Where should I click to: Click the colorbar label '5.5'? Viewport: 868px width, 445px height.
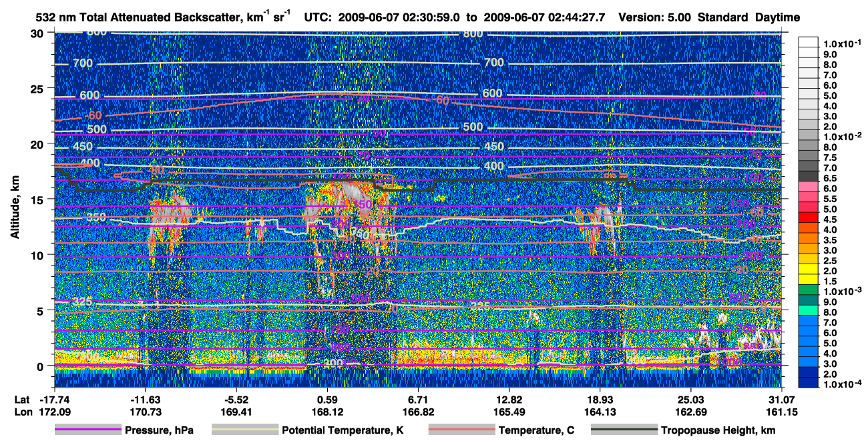click(x=831, y=199)
